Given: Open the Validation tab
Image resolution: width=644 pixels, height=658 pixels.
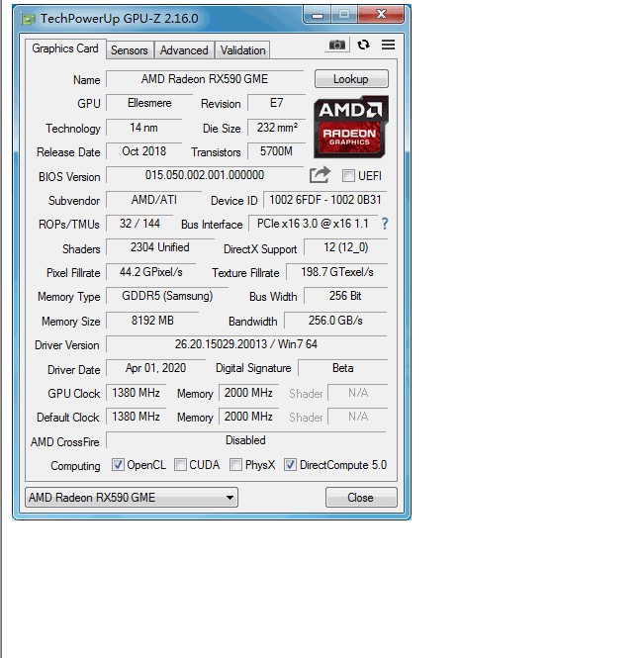Looking at the screenshot, I should 242,50.
